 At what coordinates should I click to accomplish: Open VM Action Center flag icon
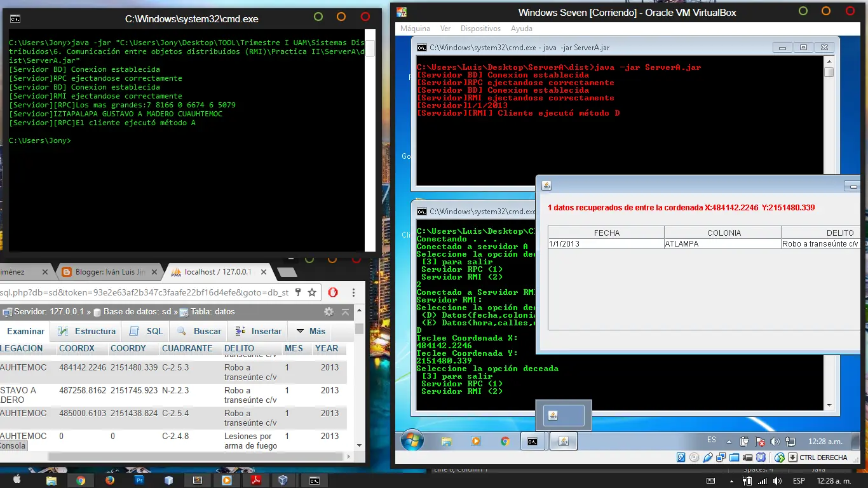click(760, 441)
